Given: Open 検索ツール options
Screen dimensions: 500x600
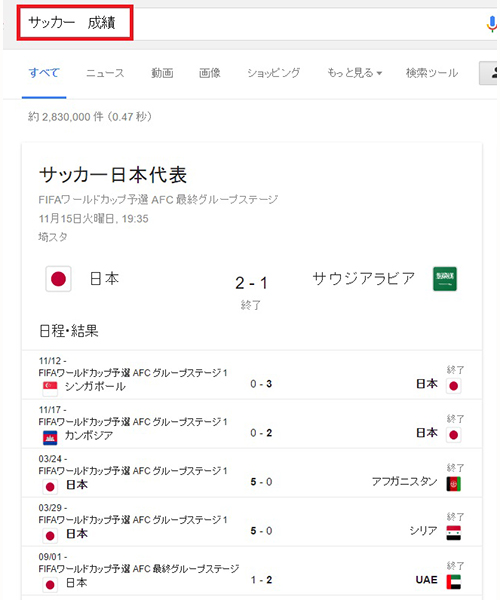Looking at the screenshot, I should 432,73.
